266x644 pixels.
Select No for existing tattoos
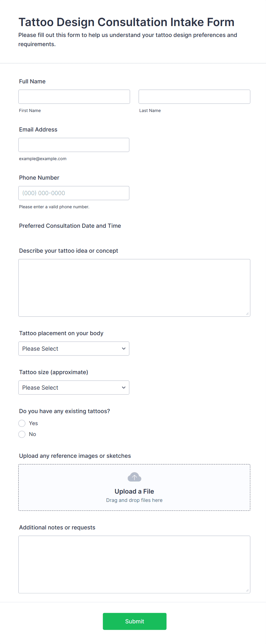[x=22, y=434]
